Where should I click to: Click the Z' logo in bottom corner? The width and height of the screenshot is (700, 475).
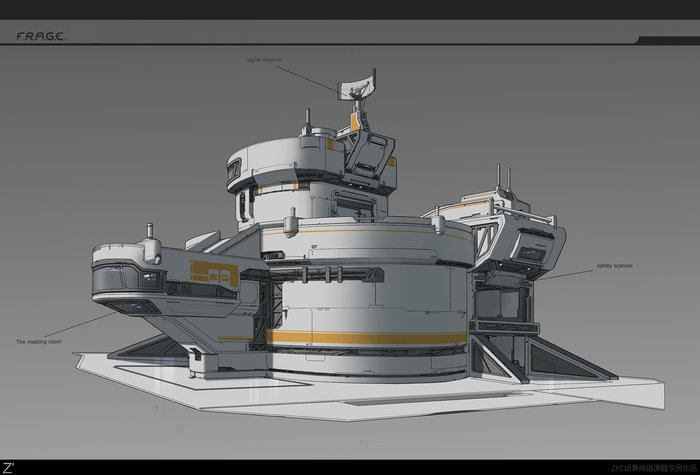pyautogui.click(x=8, y=468)
